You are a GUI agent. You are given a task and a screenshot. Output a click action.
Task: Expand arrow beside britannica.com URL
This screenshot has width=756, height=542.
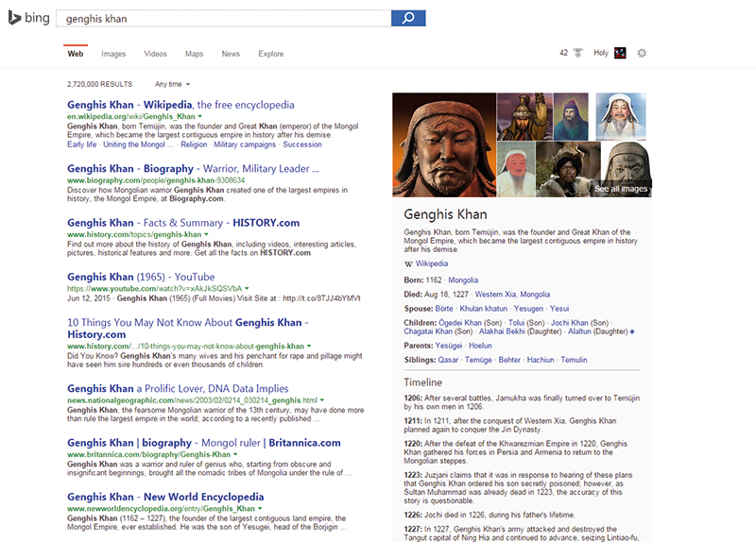click(x=235, y=454)
